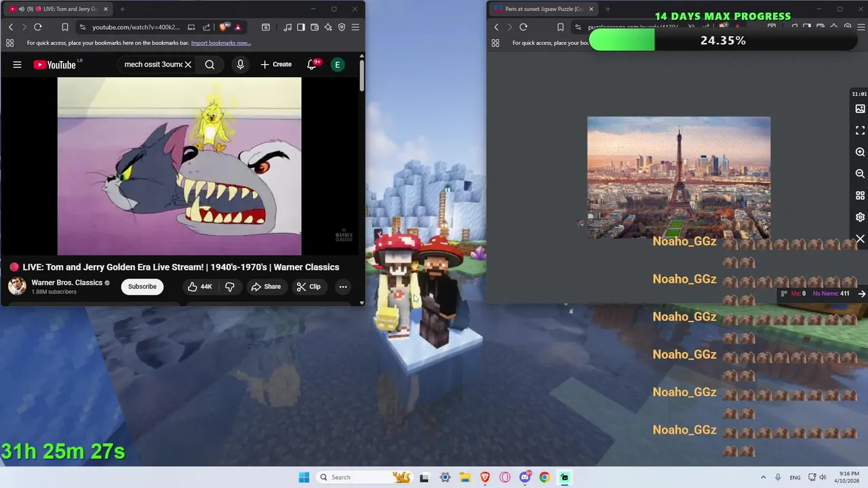
Task: Click the youtube.com address bar URL
Action: 136,27
